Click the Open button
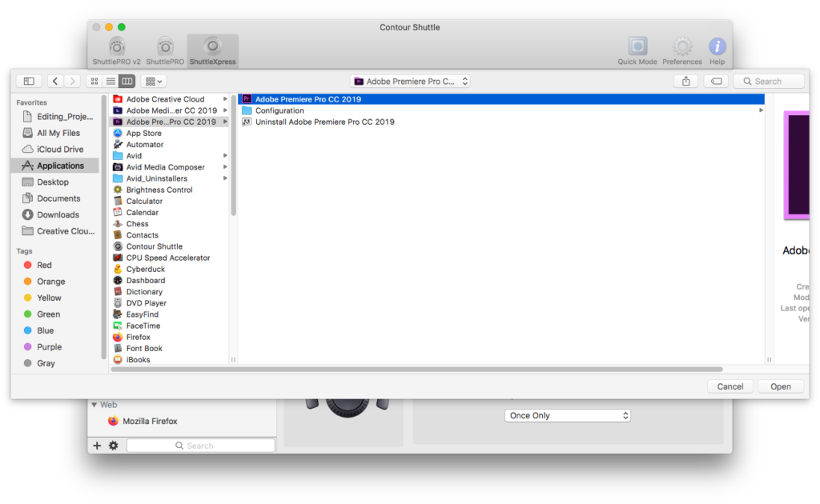This screenshot has width=820, height=504. [780, 386]
